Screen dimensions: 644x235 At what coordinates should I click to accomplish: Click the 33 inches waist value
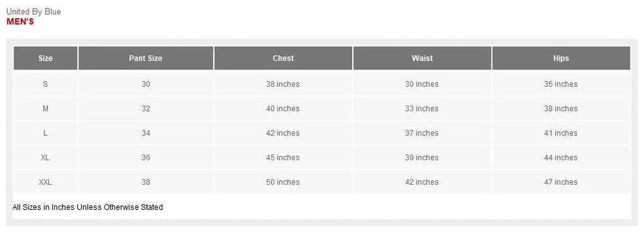pos(422,108)
